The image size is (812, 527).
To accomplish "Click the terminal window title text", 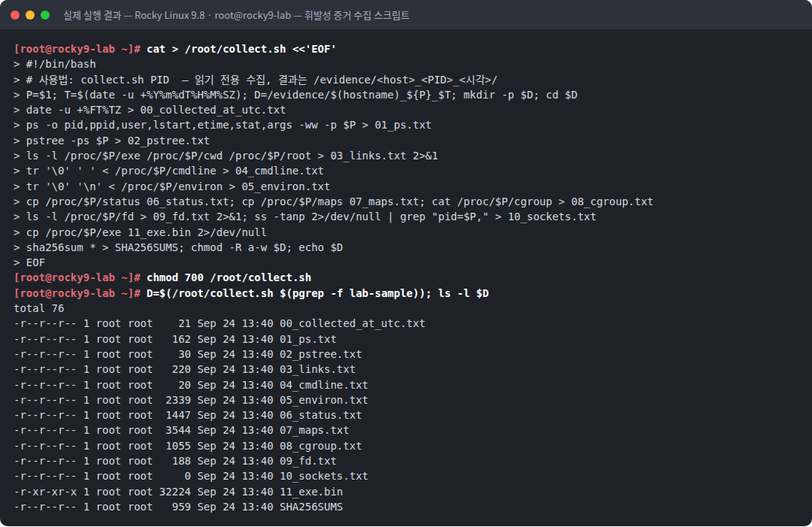I will point(236,16).
